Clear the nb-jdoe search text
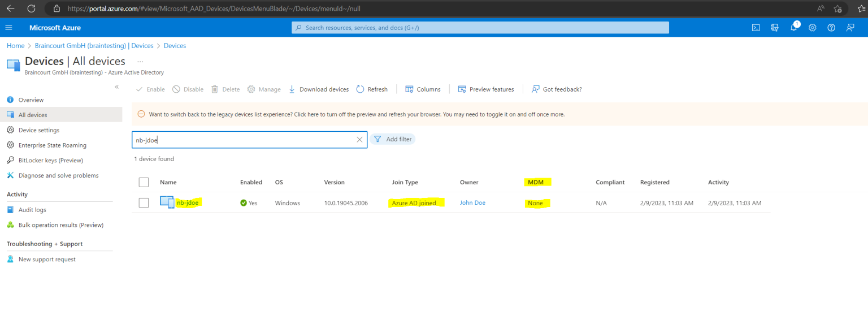Image resolution: width=868 pixels, height=315 pixels. [359, 140]
